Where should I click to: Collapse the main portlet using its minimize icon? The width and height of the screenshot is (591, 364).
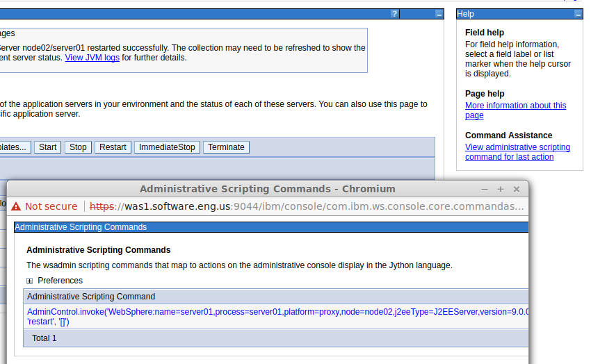pos(439,15)
